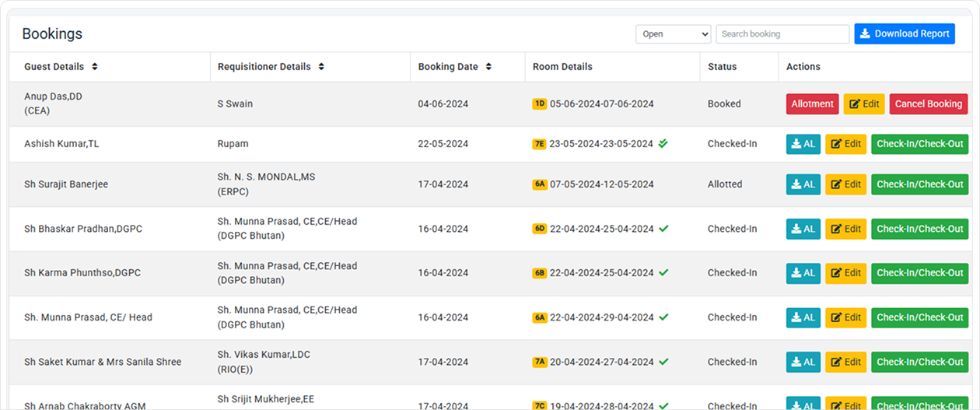
Task: Click the Download Report button
Action: click(904, 34)
